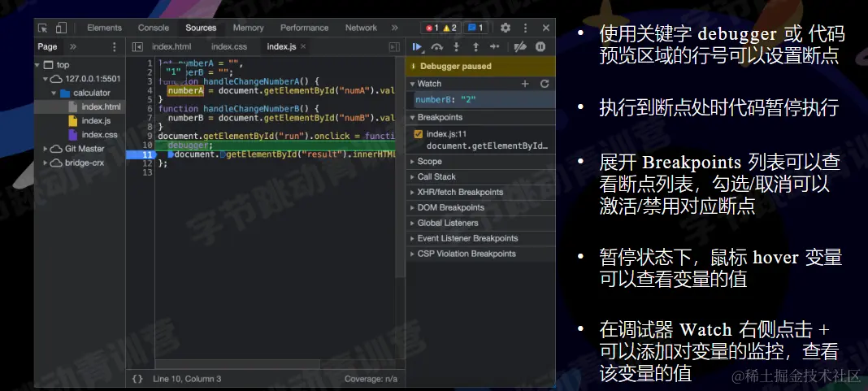The image size is (868, 391).
Task: Switch to the Elements panel tab
Action: tap(104, 28)
